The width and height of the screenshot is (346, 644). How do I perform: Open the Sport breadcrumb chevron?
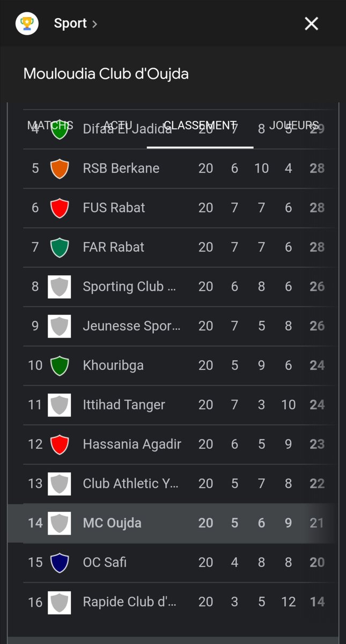tap(94, 24)
